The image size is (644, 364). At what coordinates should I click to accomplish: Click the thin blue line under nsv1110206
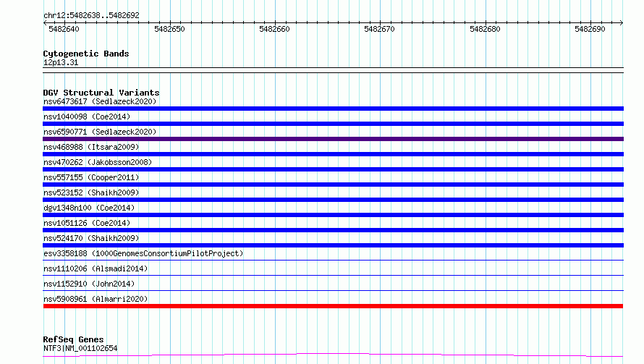(x=333, y=275)
